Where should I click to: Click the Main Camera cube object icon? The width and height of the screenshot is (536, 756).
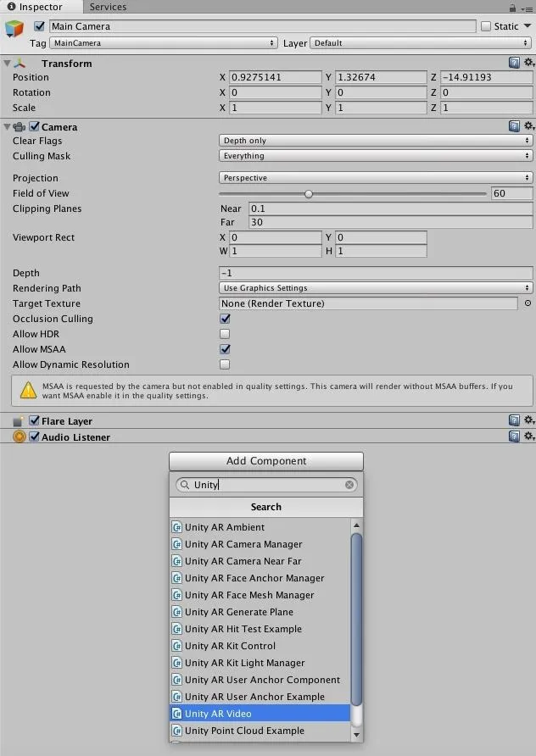pyautogui.click(x=14, y=29)
